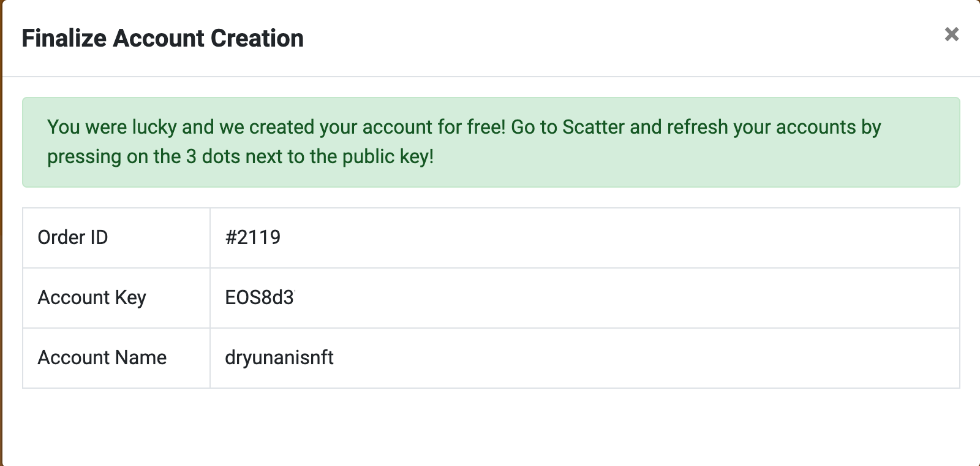Click the blank area below the details table

coord(490,426)
